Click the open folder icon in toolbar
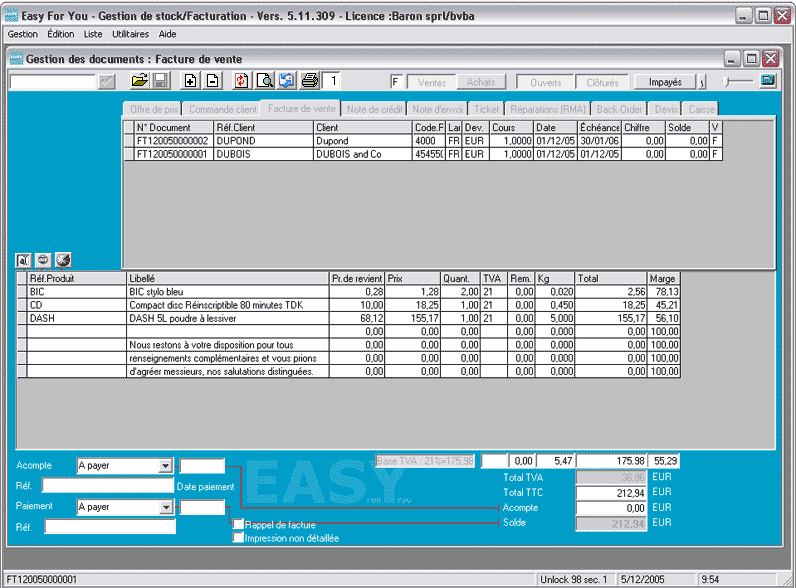The height and width of the screenshot is (588, 796). (140, 81)
